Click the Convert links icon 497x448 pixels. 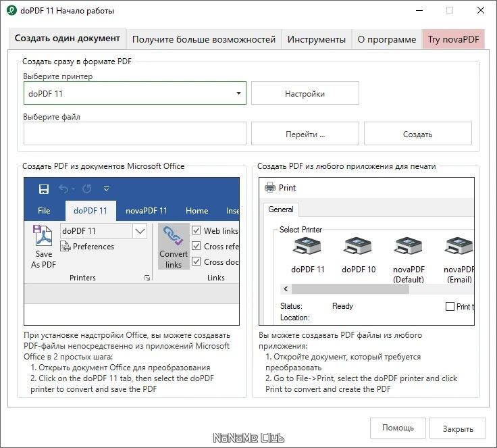coord(174,238)
